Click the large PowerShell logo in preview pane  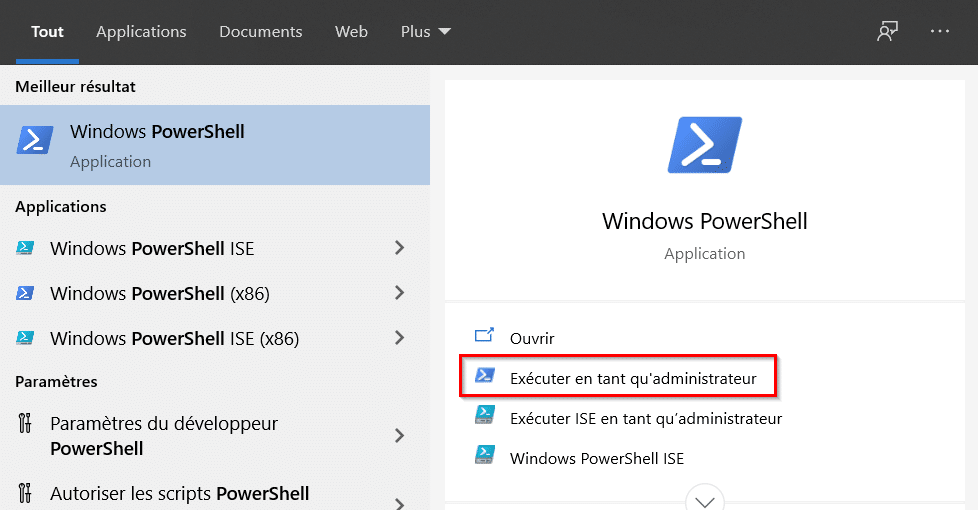click(x=705, y=145)
